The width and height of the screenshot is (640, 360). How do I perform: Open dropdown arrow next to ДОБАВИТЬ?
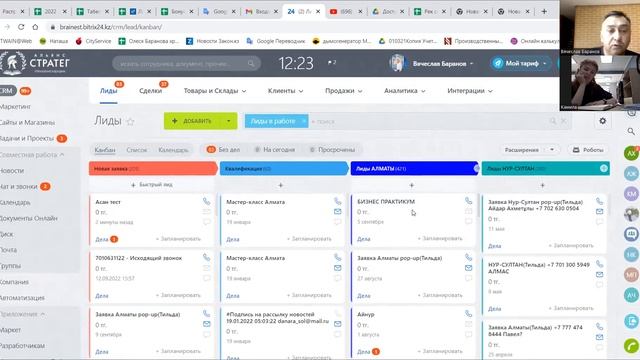[229, 121]
